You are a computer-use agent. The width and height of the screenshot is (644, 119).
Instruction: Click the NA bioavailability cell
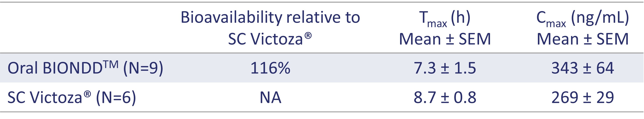coord(270,97)
